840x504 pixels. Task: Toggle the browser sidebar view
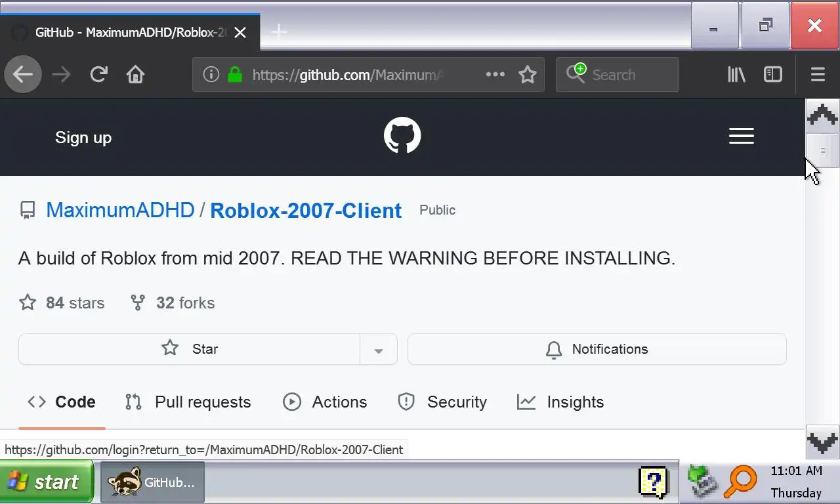773,74
